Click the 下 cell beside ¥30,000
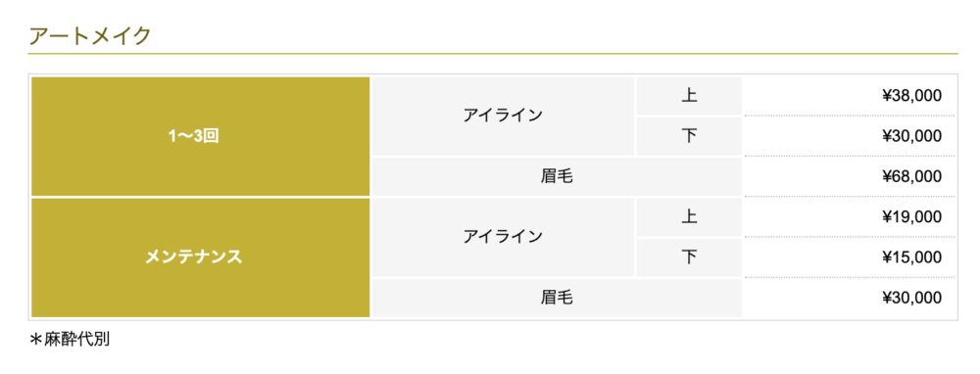This screenshot has height=374, width=980. [689, 136]
